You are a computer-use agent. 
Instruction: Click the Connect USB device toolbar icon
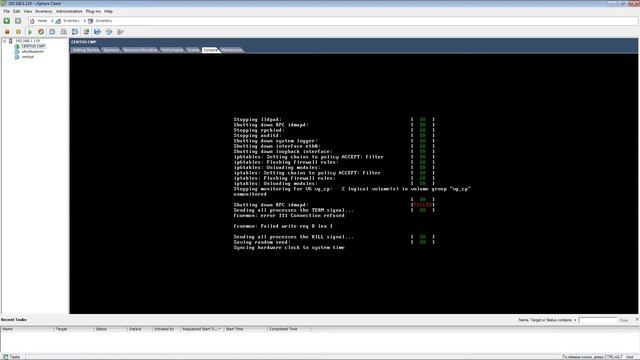[x=120, y=32]
